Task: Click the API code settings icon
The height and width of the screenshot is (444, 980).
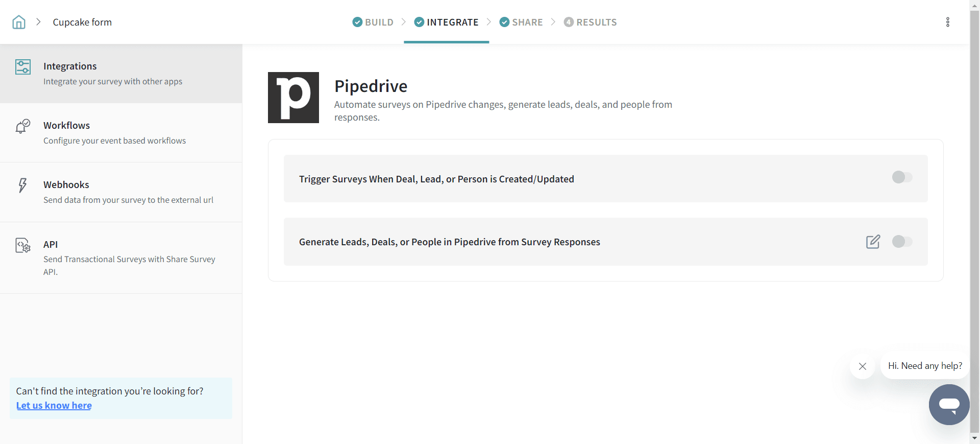Action: coord(23,246)
